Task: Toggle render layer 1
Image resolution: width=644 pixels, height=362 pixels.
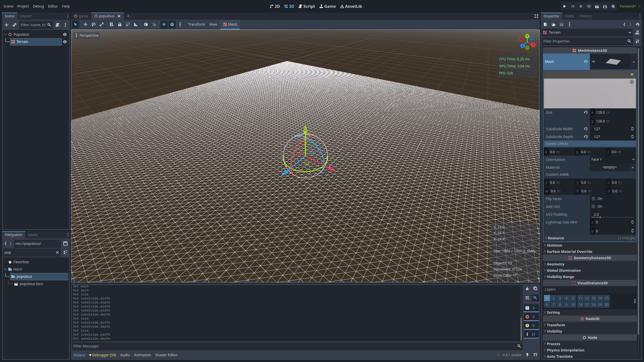Action: click(547, 298)
